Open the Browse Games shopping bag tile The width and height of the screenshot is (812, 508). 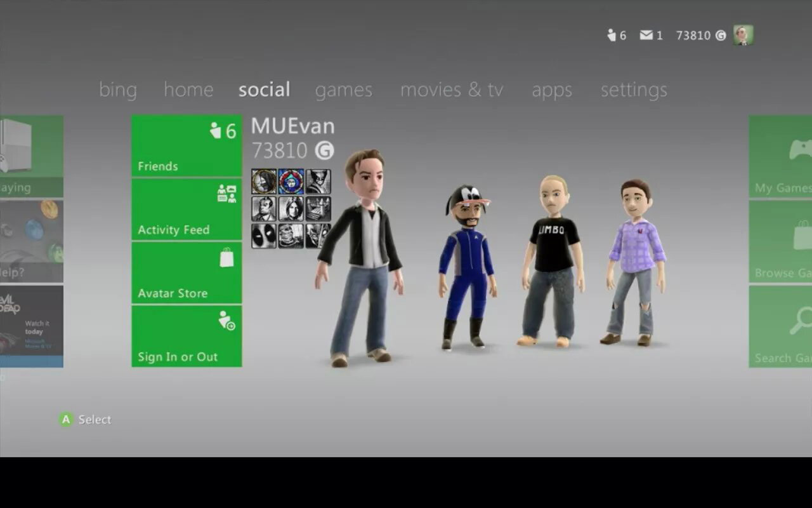[x=781, y=241]
